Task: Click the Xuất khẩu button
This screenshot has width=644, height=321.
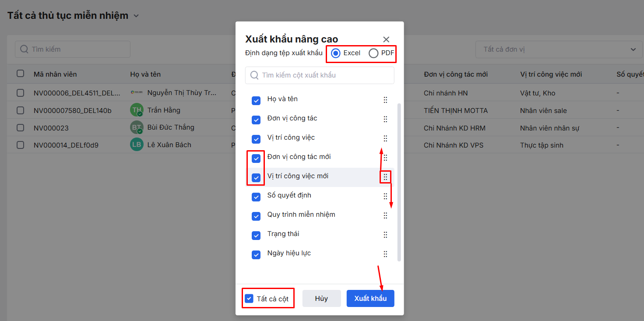Action: (x=370, y=299)
